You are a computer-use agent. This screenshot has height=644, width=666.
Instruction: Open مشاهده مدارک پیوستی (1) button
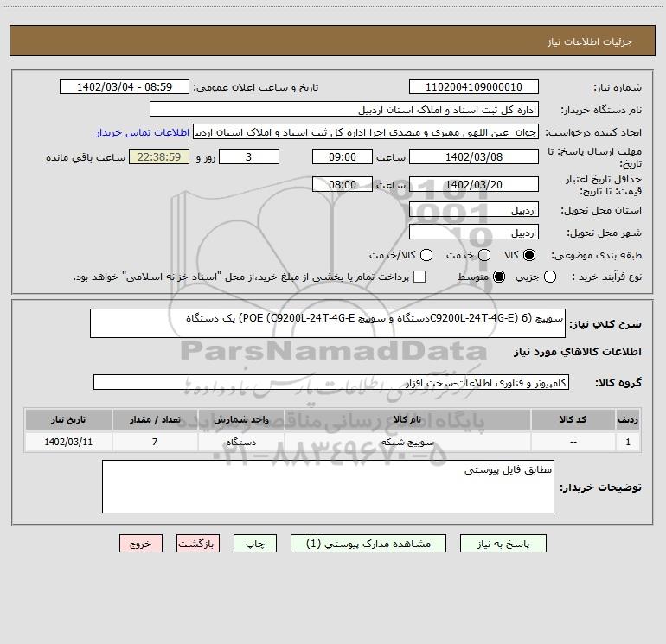(368, 544)
